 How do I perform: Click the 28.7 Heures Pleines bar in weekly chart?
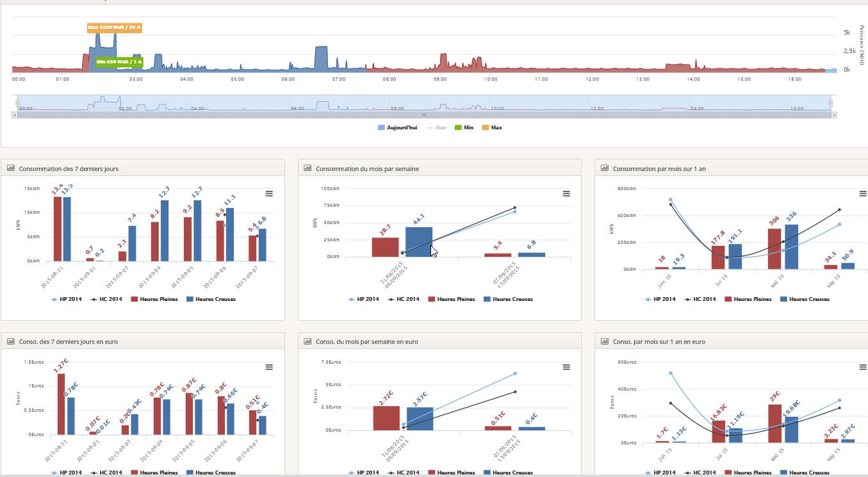[x=385, y=247]
